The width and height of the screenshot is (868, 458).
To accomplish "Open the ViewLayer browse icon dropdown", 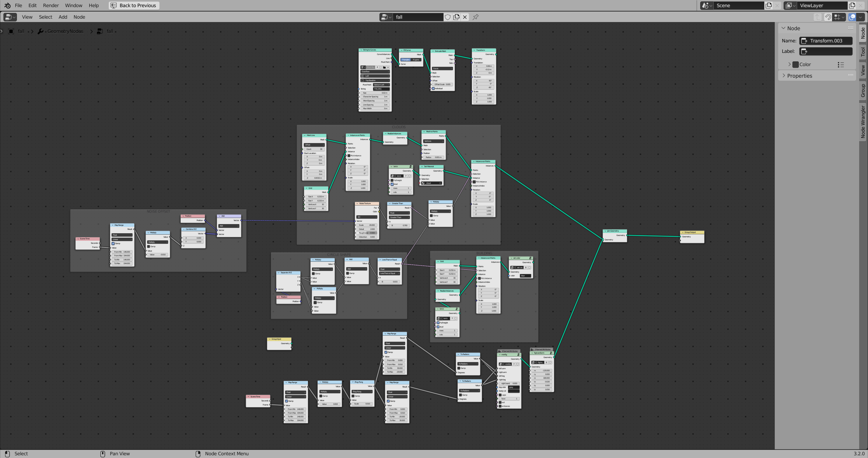I will pos(790,5).
